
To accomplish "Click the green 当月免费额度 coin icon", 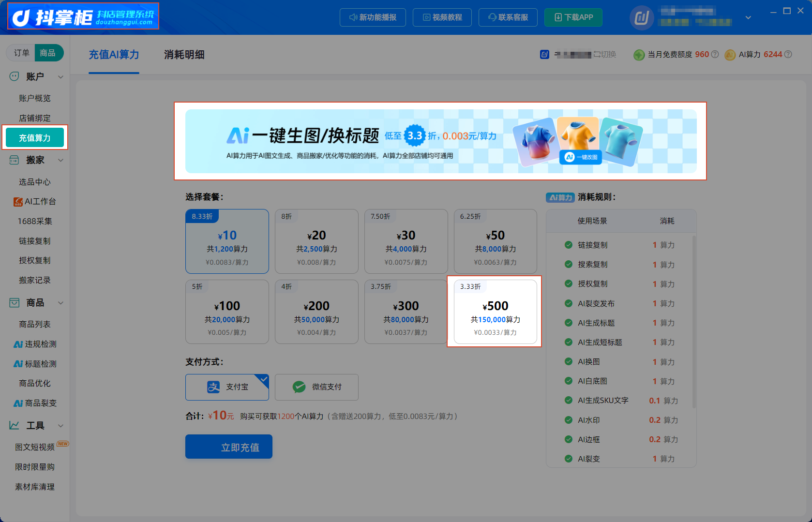I will click(639, 55).
